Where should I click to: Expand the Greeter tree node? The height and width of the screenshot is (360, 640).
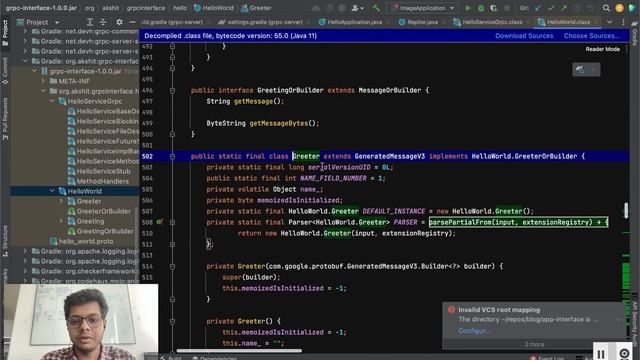click(x=61, y=201)
